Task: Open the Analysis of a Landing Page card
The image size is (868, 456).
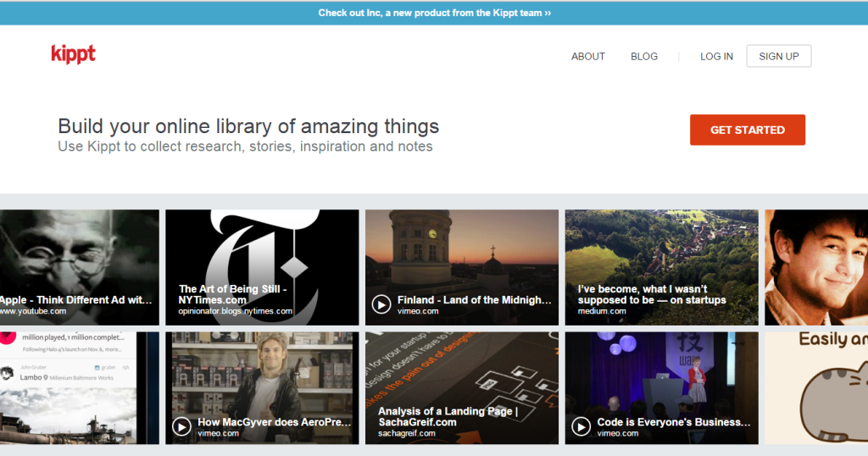Action: point(462,388)
